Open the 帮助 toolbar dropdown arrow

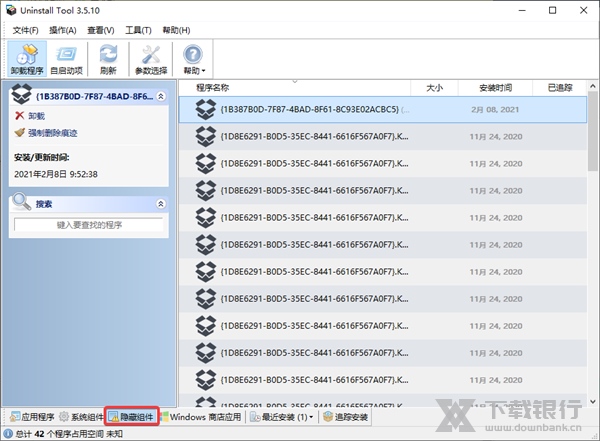point(204,71)
